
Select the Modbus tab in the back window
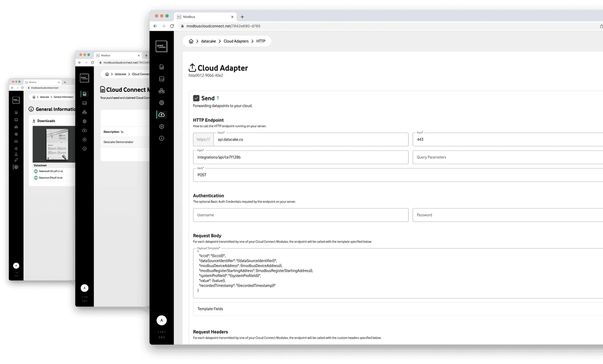[42, 82]
